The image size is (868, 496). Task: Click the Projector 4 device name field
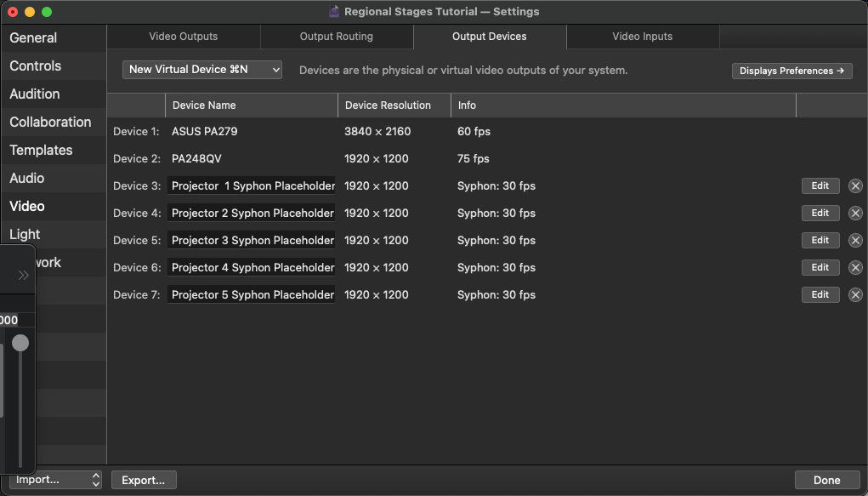251,267
